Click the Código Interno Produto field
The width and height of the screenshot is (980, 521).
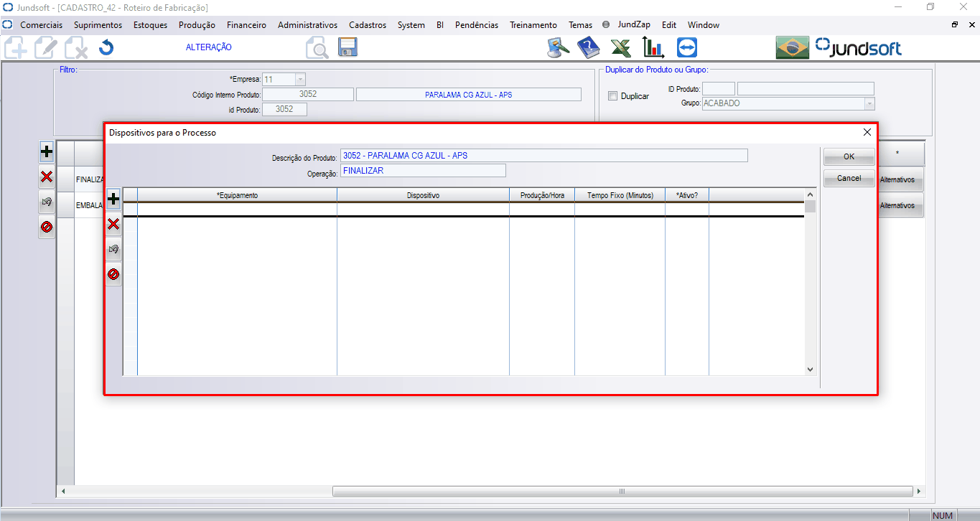[308, 94]
